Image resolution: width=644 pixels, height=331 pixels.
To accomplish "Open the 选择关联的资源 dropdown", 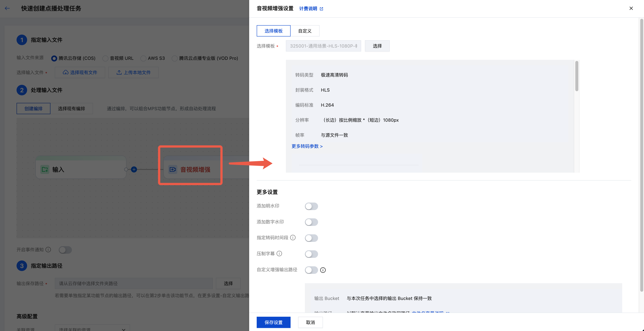I will coord(92,329).
